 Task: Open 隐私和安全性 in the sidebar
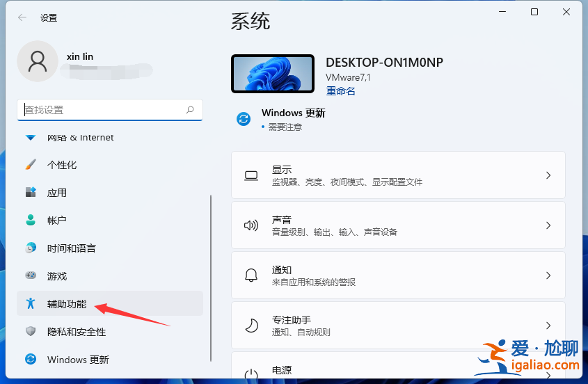click(110, 332)
